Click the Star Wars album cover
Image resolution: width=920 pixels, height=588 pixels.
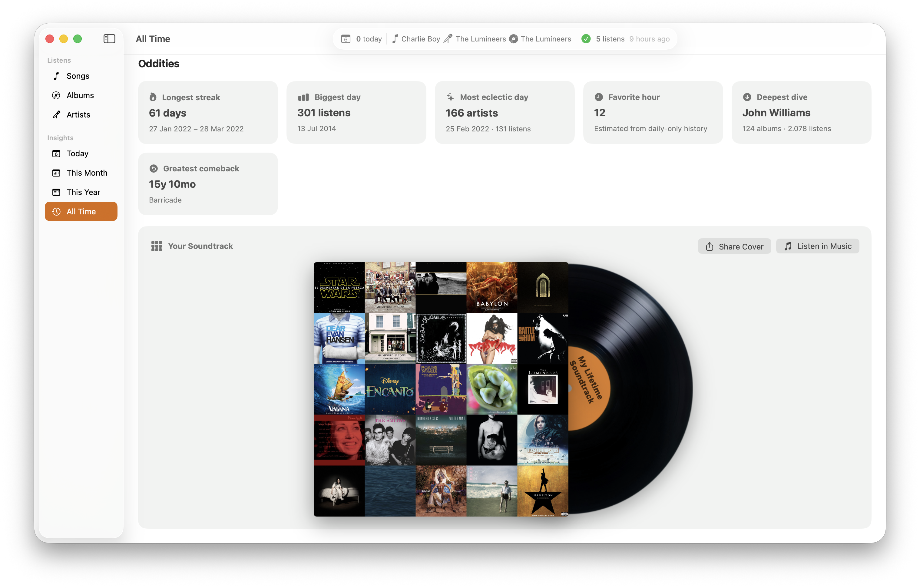tap(339, 287)
